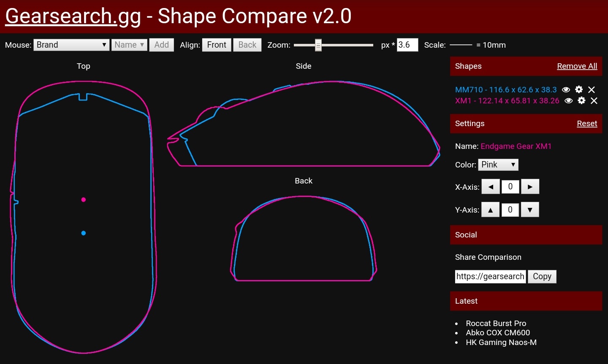Nudge X-Axis left with the arrow button
Screen dimensions: 608x364
[490, 186]
